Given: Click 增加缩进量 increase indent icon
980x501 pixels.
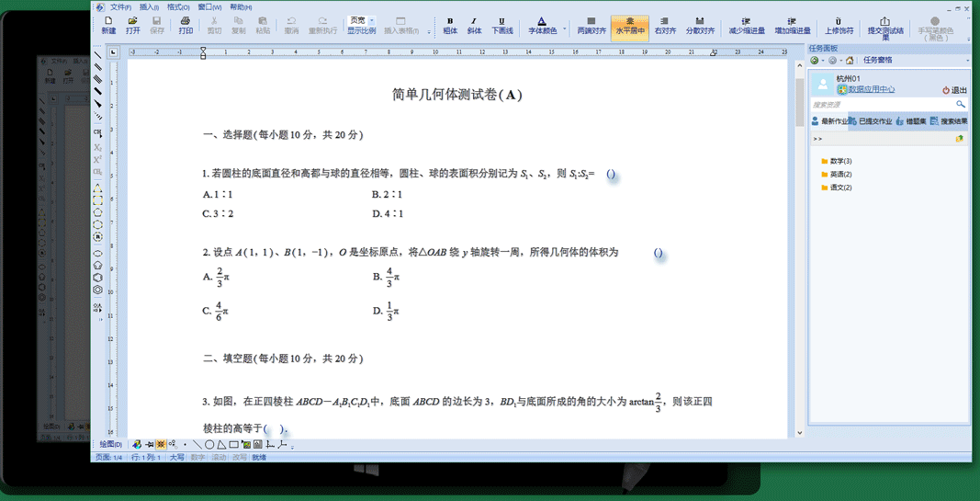Looking at the screenshot, I should point(792,25).
